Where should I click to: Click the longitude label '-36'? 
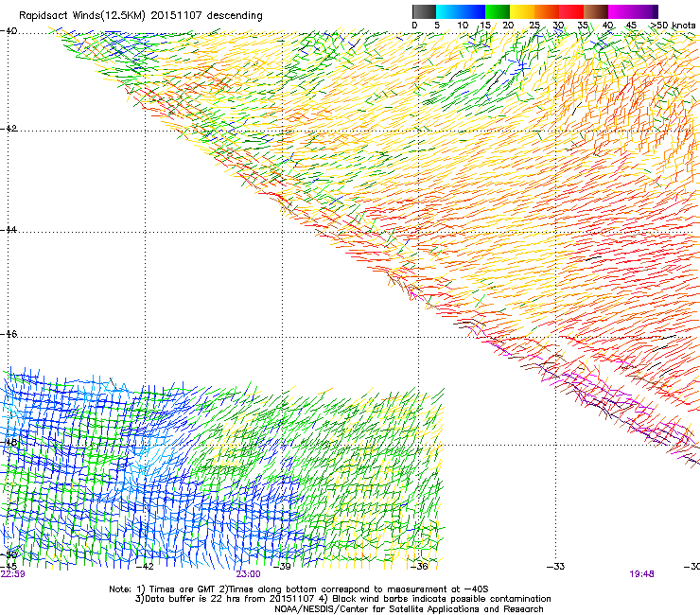click(419, 567)
